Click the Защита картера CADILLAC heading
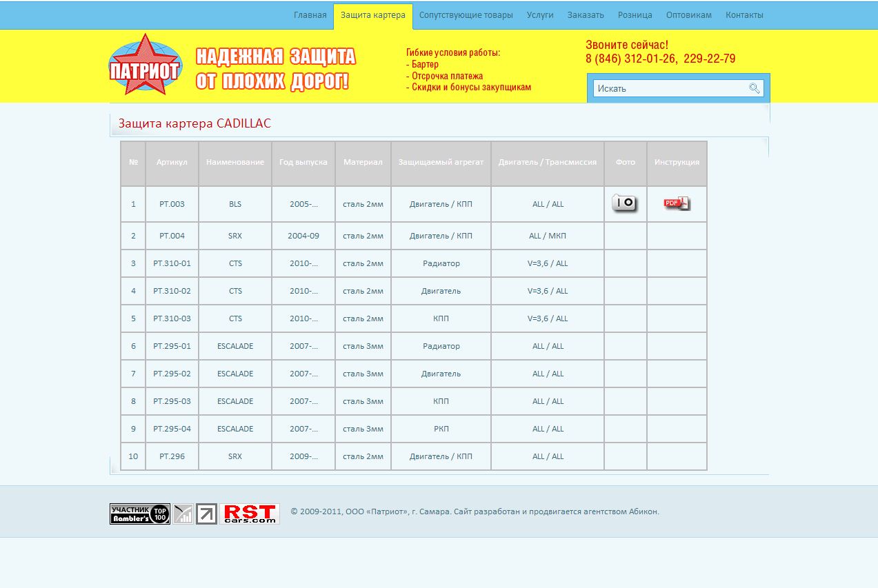This screenshot has width=878, height=588. pyautogui.click(x=194, y=124)
